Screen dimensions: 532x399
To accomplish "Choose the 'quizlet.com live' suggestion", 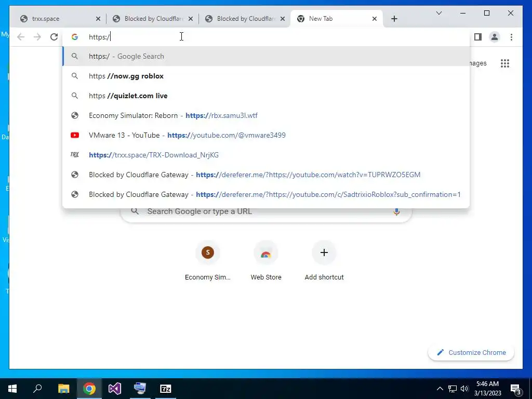I will click(266, 96).
